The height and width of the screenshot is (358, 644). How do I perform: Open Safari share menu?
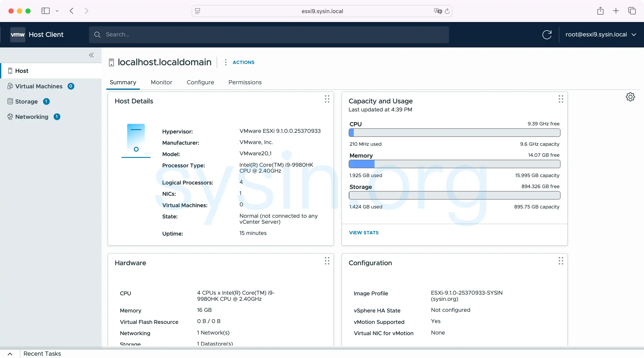pos(600,11)
